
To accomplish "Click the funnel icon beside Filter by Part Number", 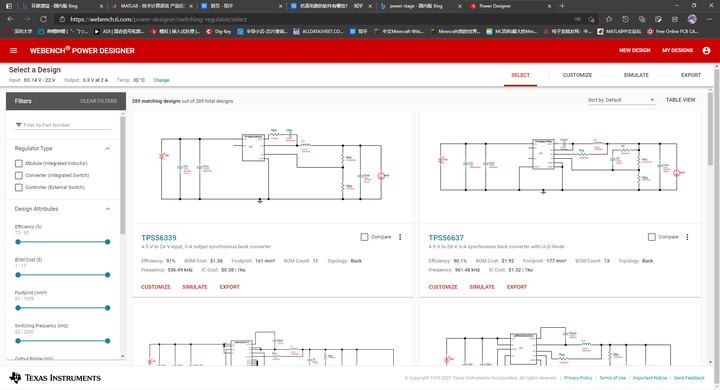I will point(18,125).
